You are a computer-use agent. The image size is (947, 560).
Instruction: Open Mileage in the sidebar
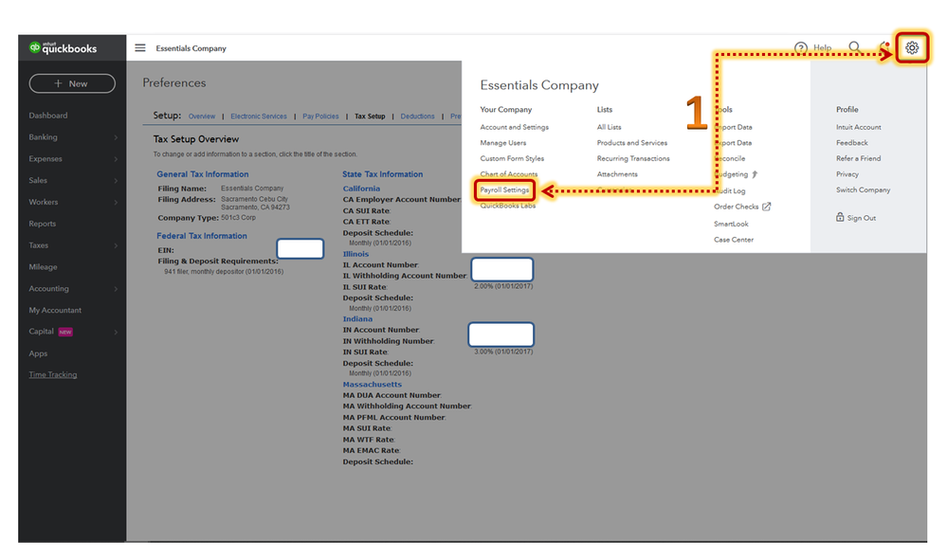click(43, 266)
